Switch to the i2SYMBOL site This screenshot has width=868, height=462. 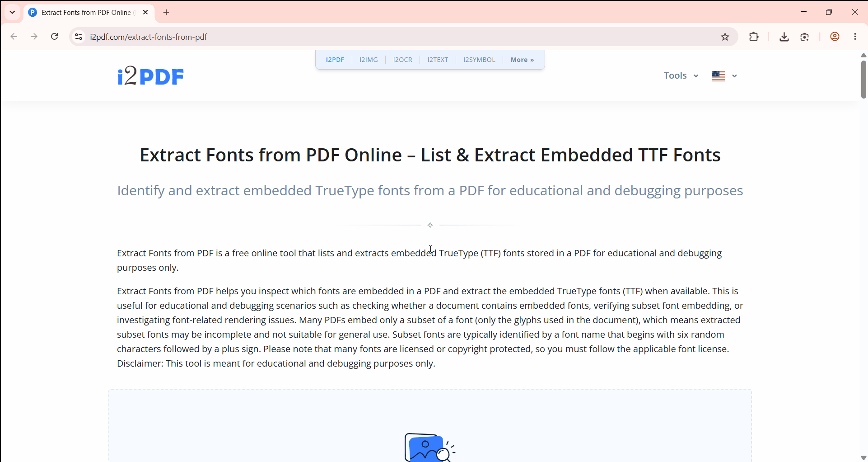[x=479, y=60]
